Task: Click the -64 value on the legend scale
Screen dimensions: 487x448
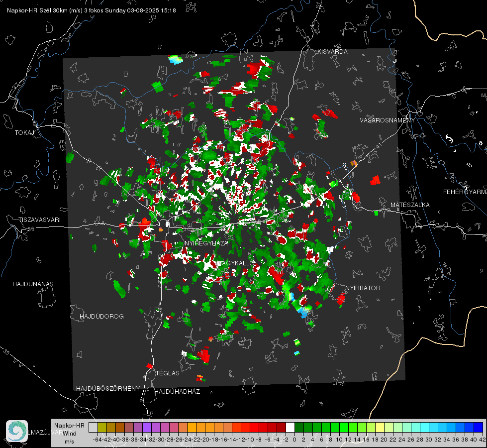Action: [x=97, y=440]
